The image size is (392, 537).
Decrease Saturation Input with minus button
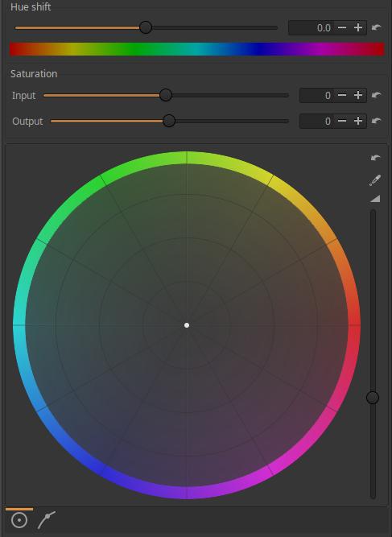click(342, 95)
